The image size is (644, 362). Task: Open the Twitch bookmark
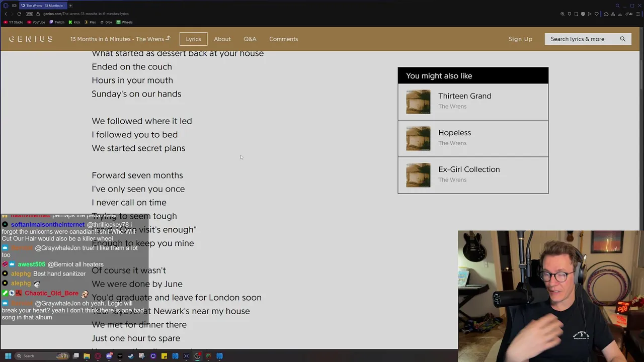tap(57, 22)
